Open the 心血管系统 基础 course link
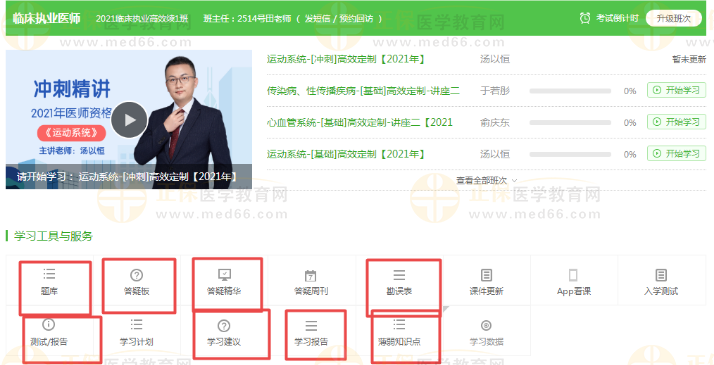The height and width of the screenshot is (365, 714). [x=360, y=122]
